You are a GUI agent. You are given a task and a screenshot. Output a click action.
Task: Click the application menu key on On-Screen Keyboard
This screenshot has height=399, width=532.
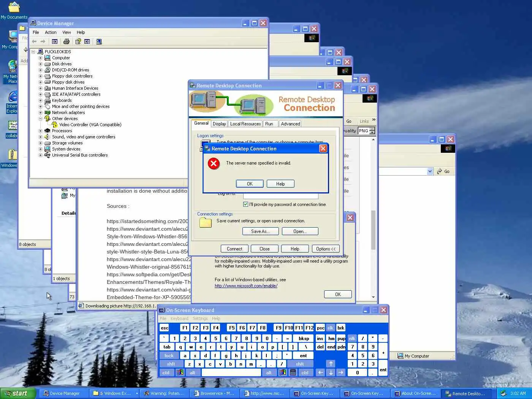pos(293,373)
